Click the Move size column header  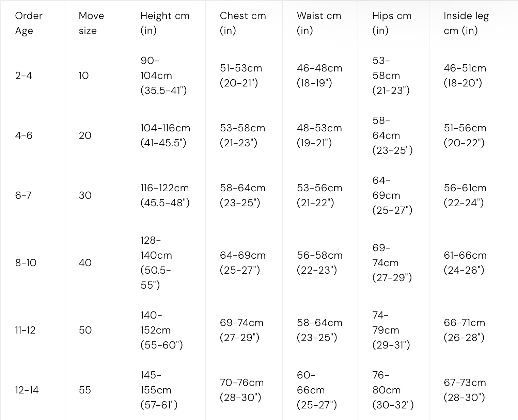[91, 23]
